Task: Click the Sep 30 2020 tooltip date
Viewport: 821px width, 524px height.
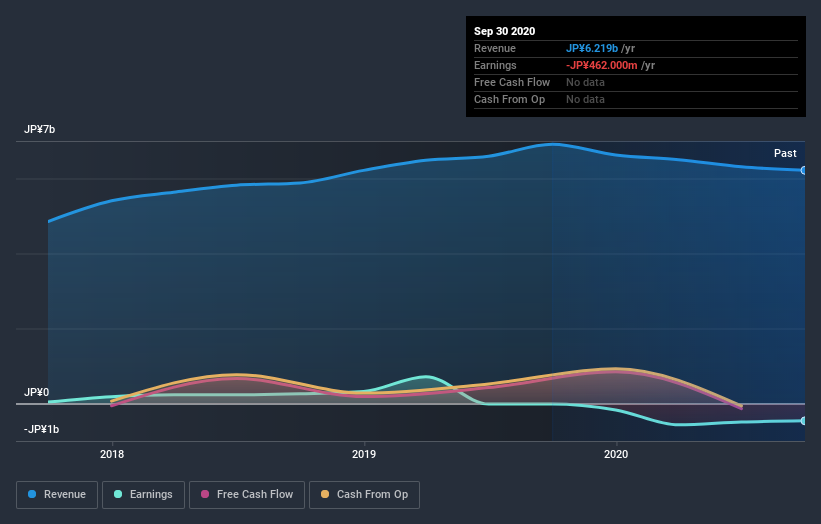Action: (x=504, y=31)
